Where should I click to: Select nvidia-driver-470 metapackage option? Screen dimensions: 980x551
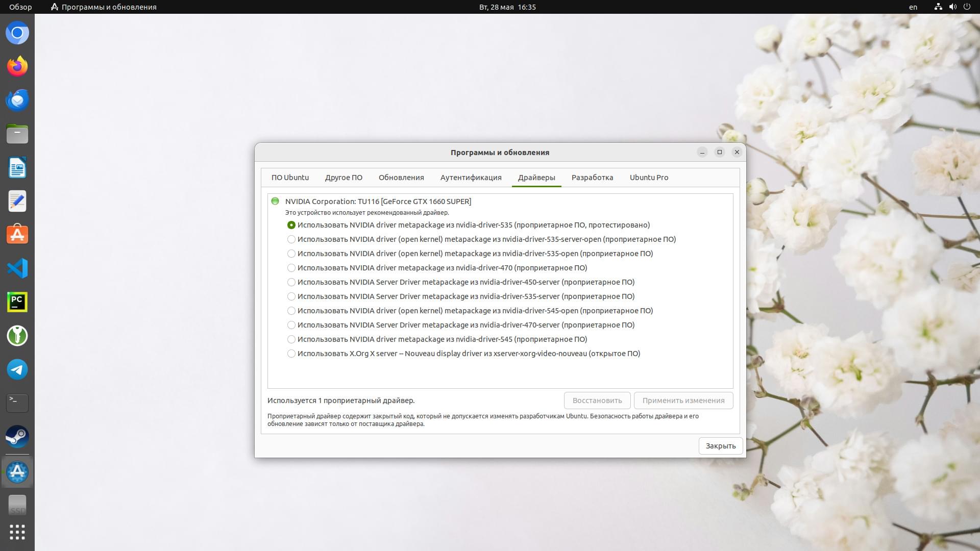[437, 268]
